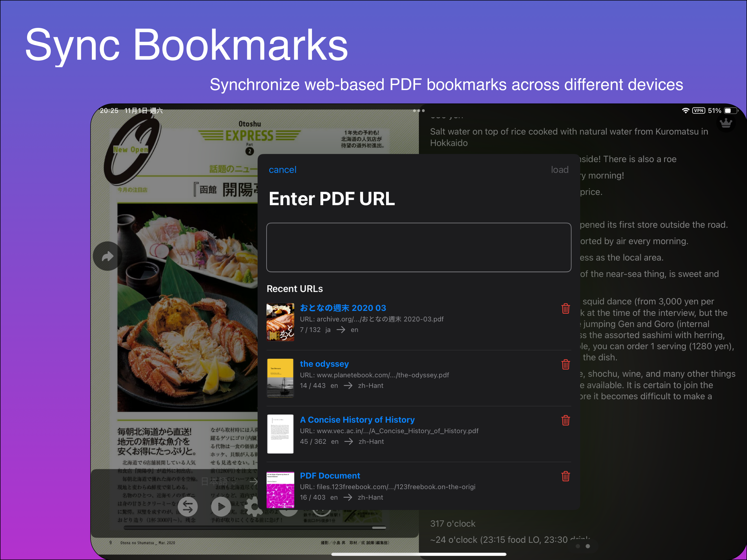Open the PDF Document recent link
This screenshot has height=560, width=747.
(x=330, y=476)
